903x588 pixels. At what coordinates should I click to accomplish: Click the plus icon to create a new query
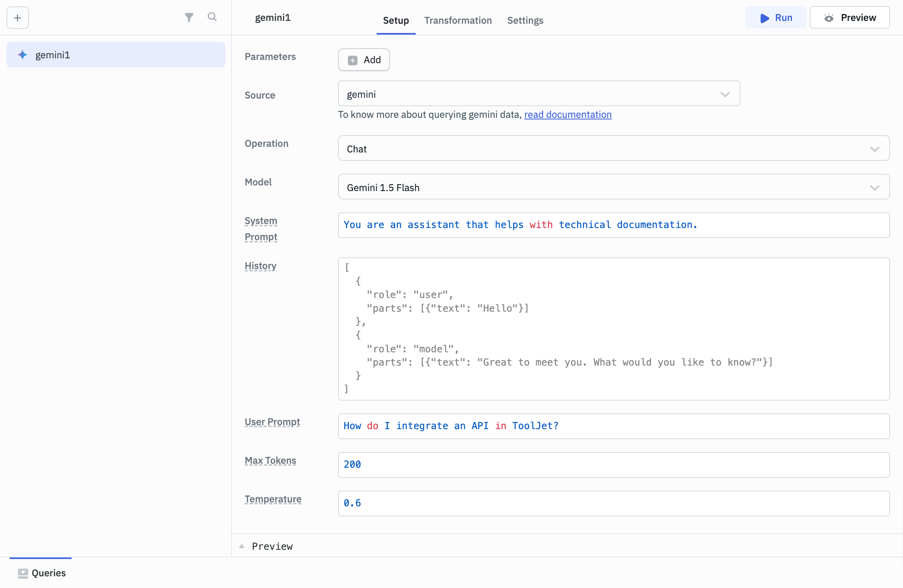pos(17,18)
